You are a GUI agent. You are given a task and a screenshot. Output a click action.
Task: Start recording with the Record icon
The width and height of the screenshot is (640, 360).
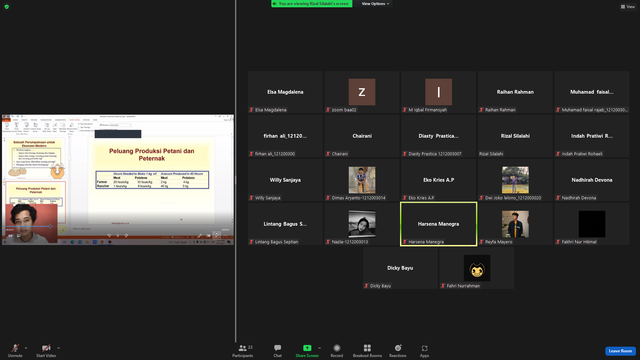[337, 351]
